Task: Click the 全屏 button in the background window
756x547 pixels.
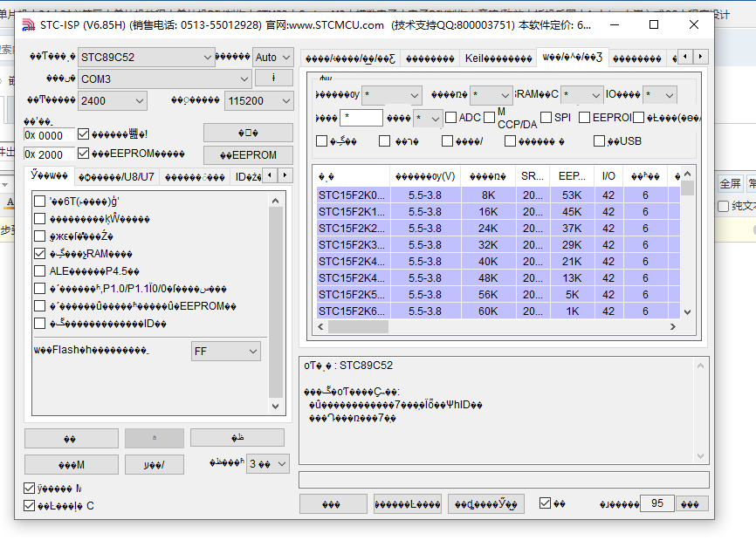Action: tap(730, 183)
